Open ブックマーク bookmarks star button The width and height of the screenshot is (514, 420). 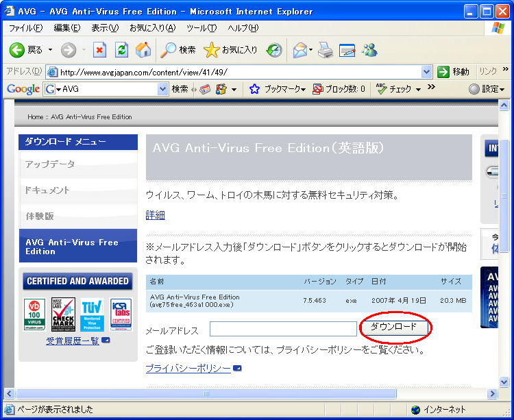(x=278, y=89)
